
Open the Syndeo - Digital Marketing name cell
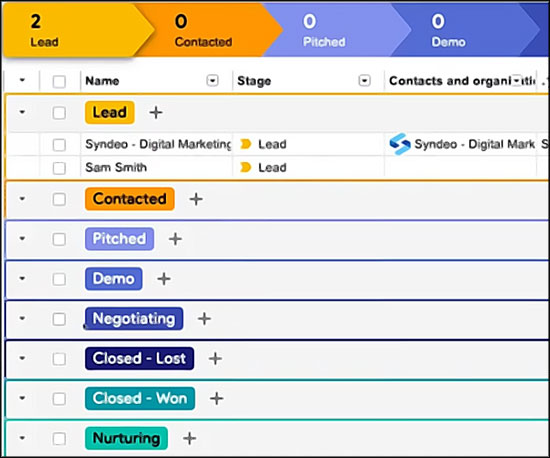point(156,144)
